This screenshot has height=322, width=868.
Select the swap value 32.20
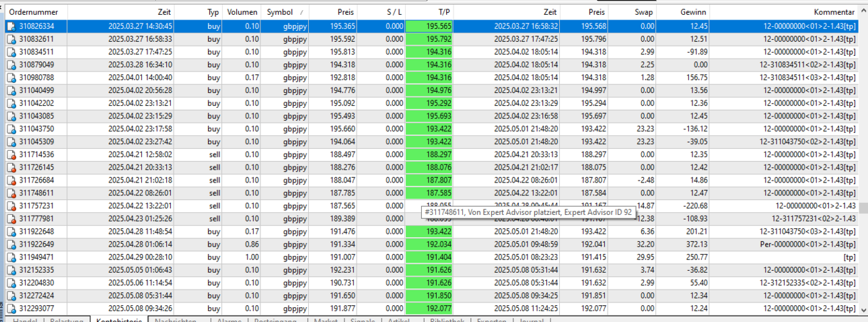click(x=644, y=244)
